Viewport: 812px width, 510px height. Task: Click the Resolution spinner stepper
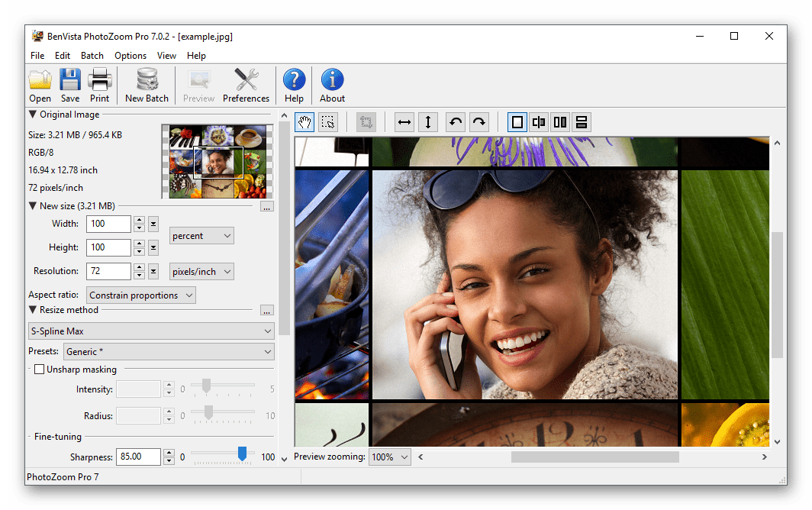click(x=139, y=271)
